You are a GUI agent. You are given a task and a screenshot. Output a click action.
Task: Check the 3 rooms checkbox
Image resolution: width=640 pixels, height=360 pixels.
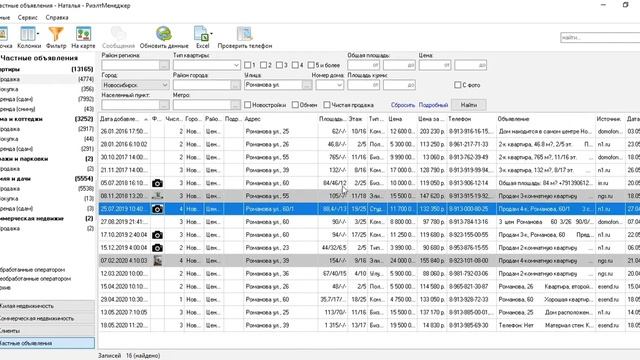click(279, 65)
